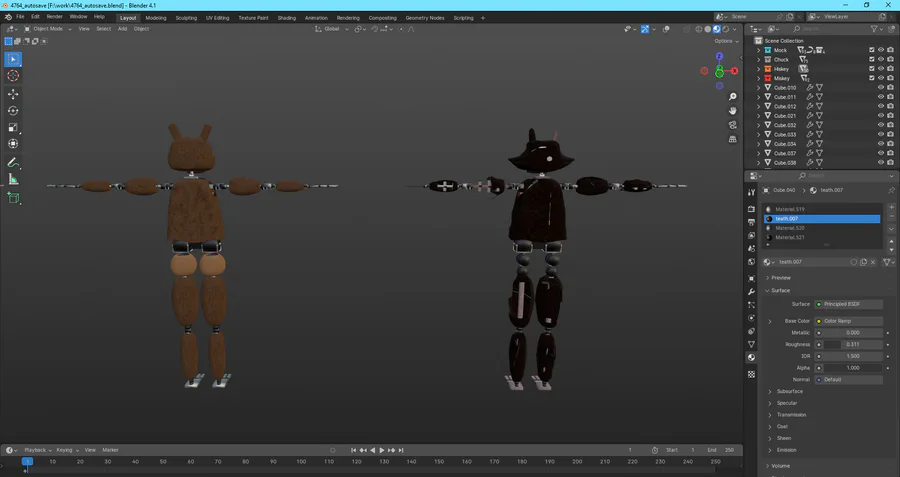This screenshot has height=477, width=900.
Task: Open the viewport Options button
Action: click(x=726, y=41)
